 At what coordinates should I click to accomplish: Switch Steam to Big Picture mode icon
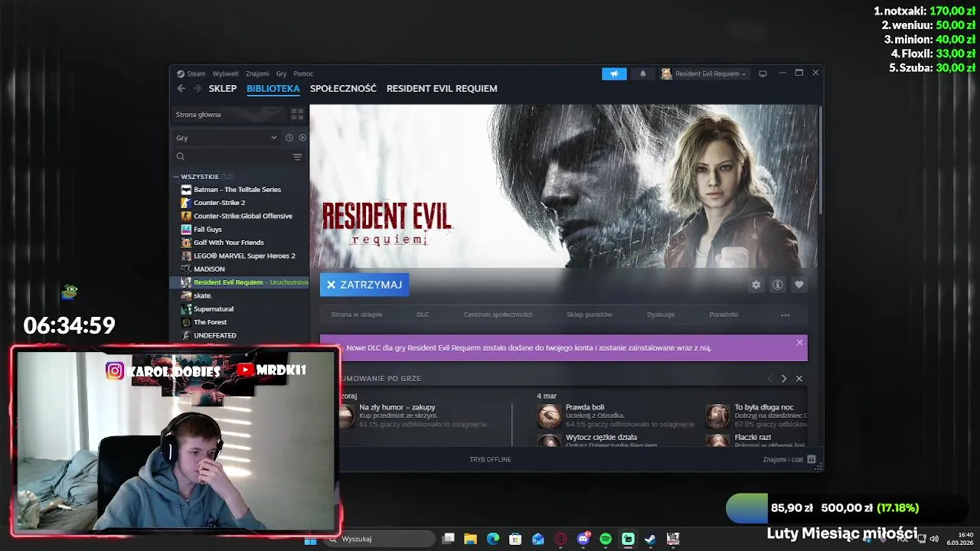click(x=763, y=73)
